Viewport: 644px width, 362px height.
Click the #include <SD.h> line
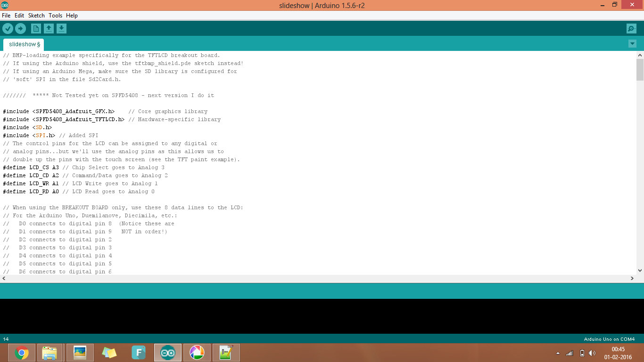click(27, 127)
